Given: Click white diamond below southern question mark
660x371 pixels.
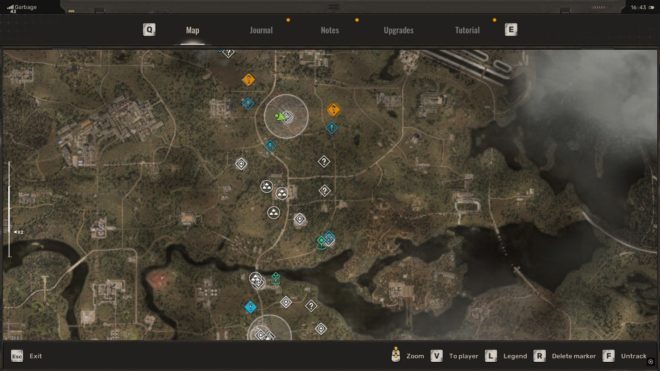Looking at the screenshot, I should point(321,328).
